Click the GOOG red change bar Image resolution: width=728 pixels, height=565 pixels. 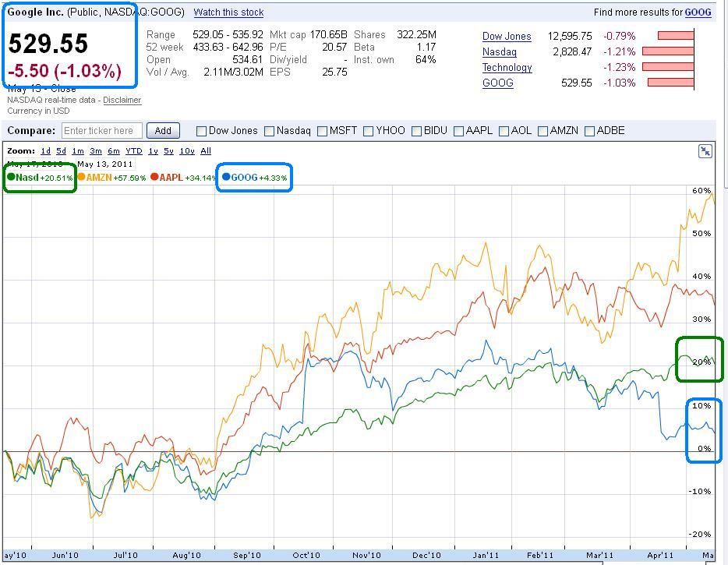coord(670,83)
